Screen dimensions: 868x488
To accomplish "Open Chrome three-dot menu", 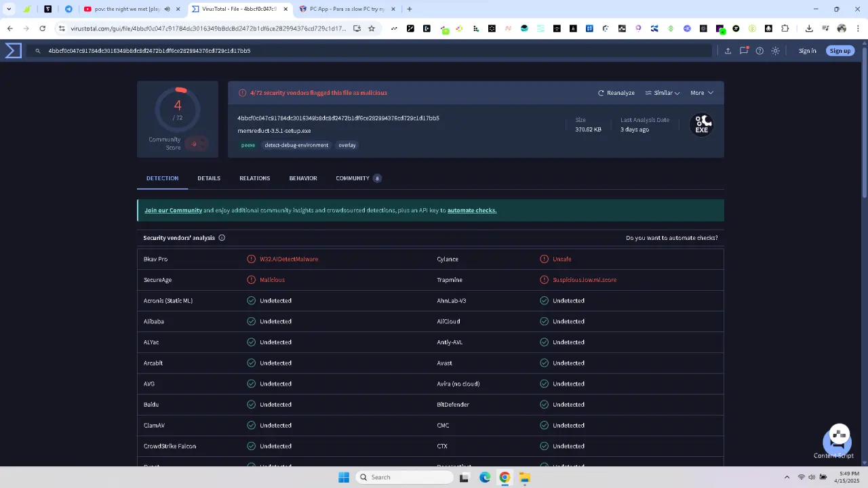I will [858, 28].
